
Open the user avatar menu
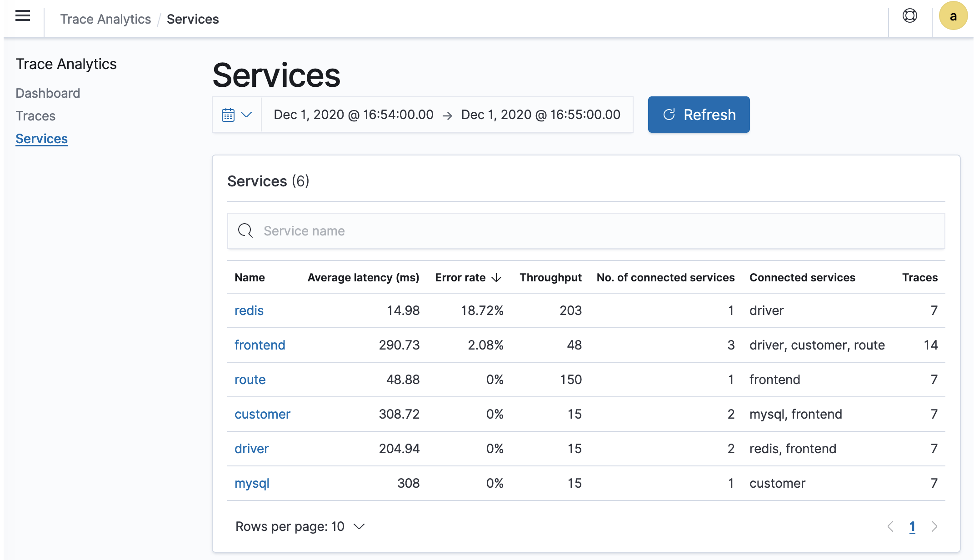(953, 16)
